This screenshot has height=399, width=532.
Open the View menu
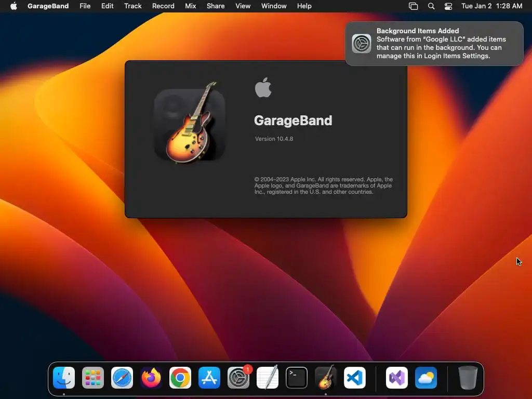coord(243,6)
